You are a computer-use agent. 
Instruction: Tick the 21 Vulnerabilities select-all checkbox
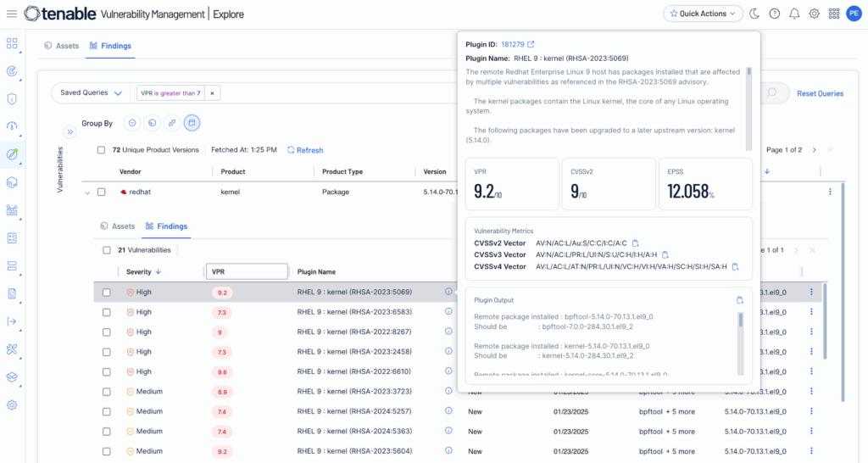pos(106,250)
